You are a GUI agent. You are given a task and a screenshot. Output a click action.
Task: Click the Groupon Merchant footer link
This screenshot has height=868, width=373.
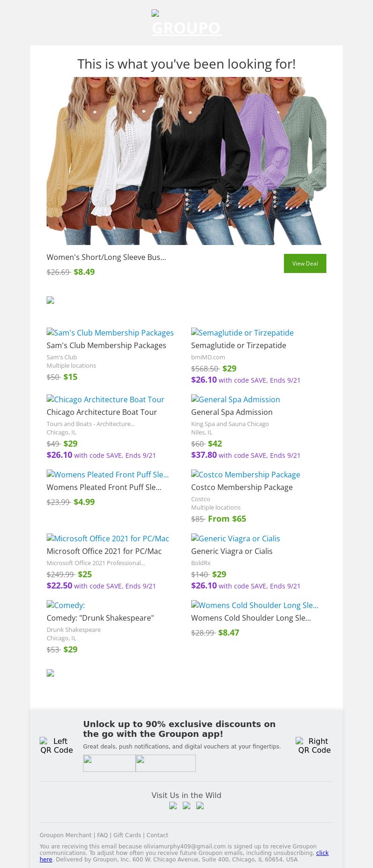tap(65, 835)
